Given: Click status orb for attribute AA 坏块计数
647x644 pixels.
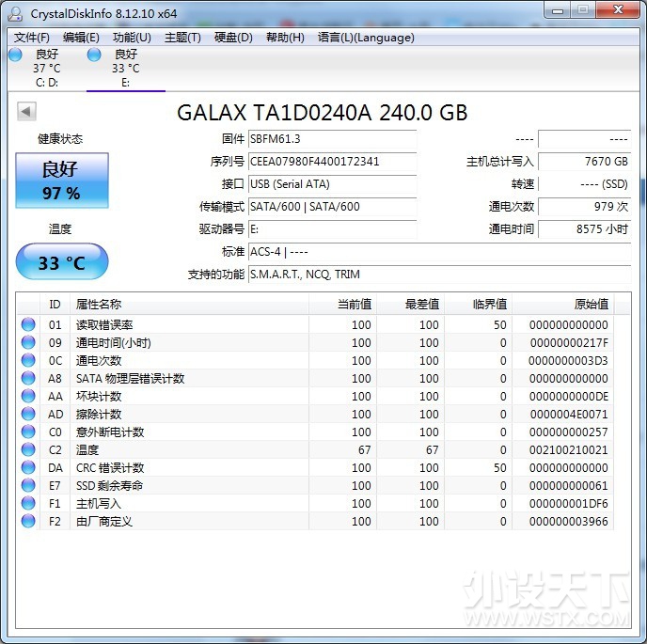Looking at the screenshot, I should (28, 396).
